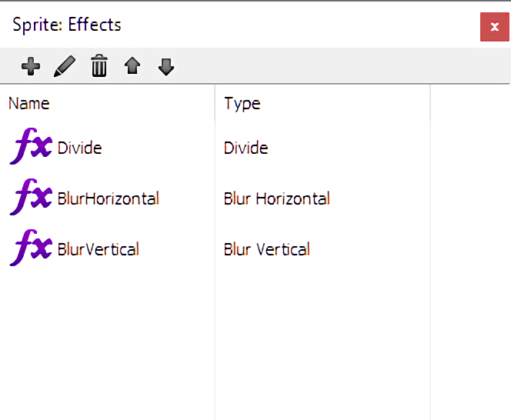Click the Blur Vertical type cell

pyautogui.click(x=266, y=249)
